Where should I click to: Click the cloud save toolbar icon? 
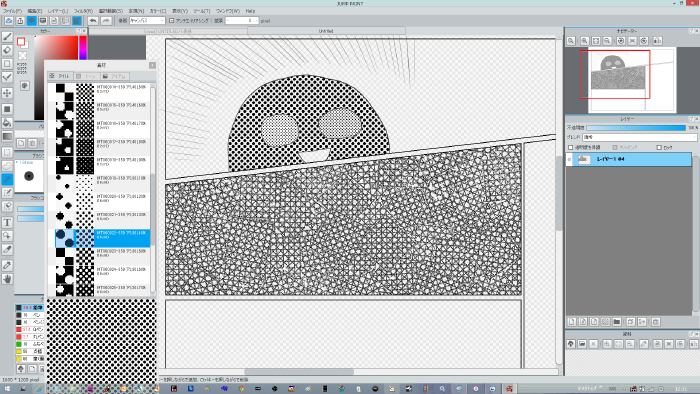click(8, 21)
